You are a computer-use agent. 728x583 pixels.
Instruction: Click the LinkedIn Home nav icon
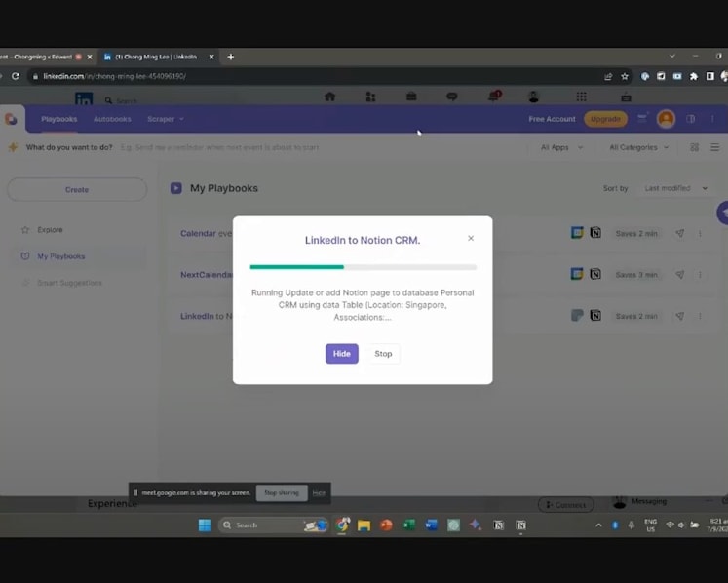click(329, 97)
